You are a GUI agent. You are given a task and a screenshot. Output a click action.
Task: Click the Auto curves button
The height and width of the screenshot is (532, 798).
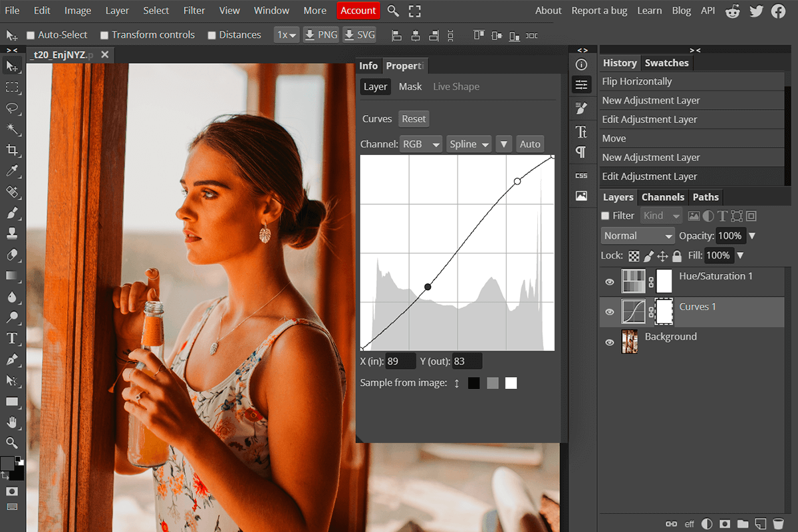point(530,144)
